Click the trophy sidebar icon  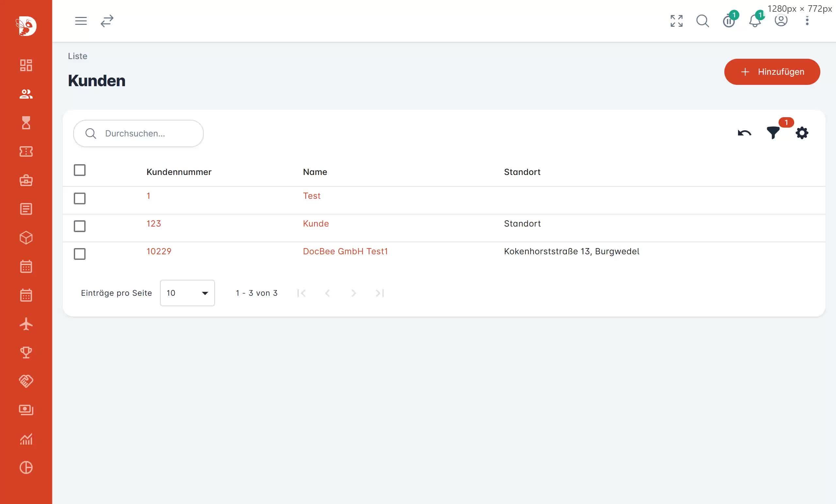click(26, 353)
